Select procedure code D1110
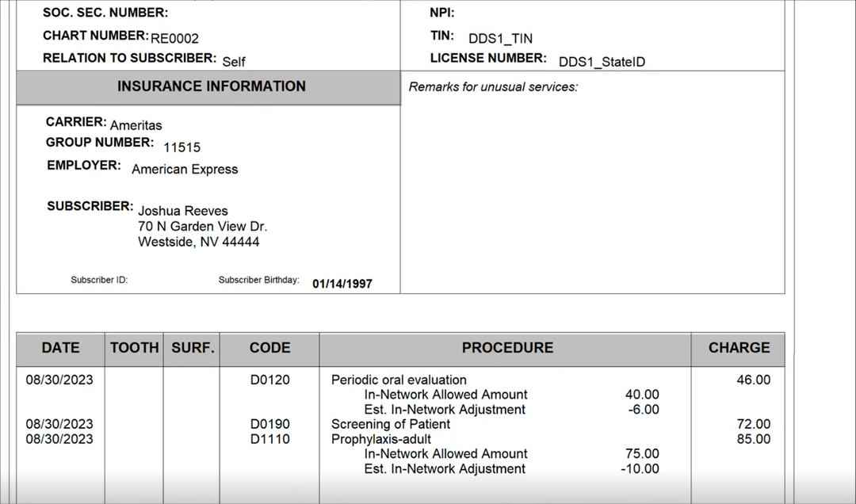The image size is (856, 504). [270, 439]
